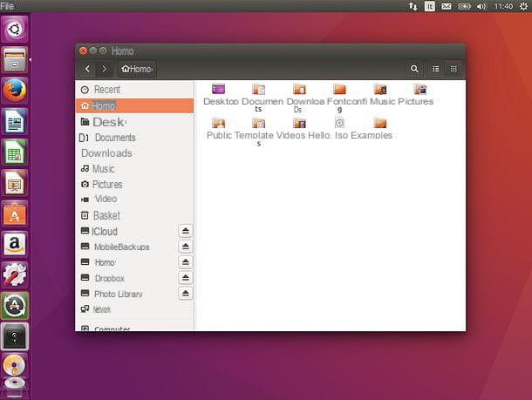Select Video in the sidebar

click(x=134, y=199)
